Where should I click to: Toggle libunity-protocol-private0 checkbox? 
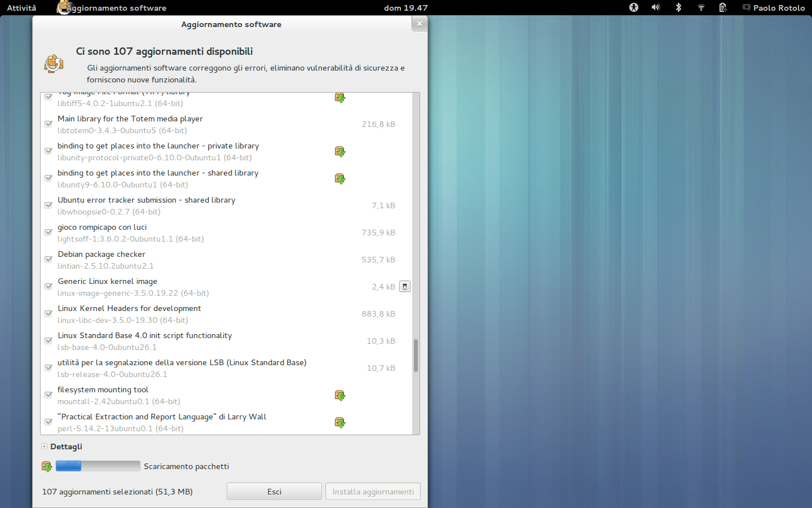48,151
